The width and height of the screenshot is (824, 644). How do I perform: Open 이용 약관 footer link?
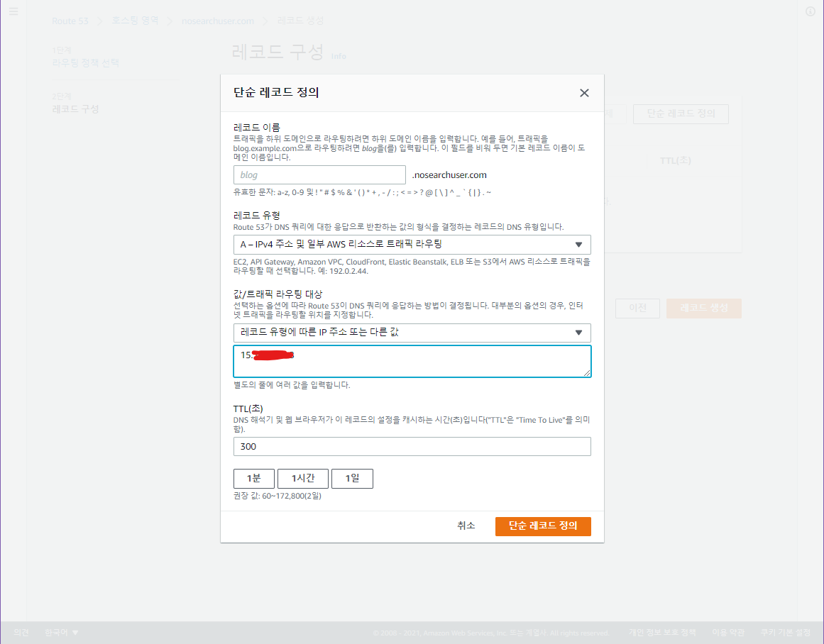pos(728,633)
